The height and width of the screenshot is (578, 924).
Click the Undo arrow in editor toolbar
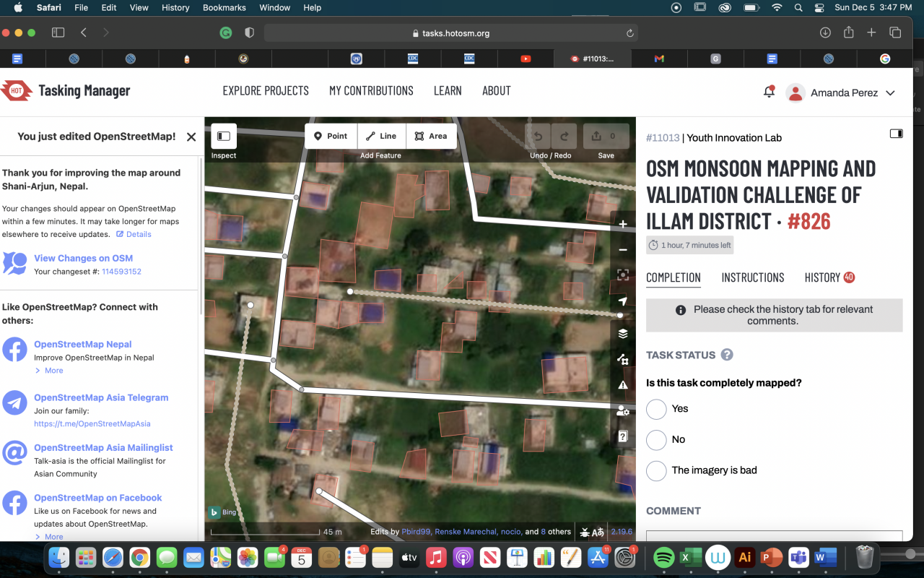[x=538, y=136]
